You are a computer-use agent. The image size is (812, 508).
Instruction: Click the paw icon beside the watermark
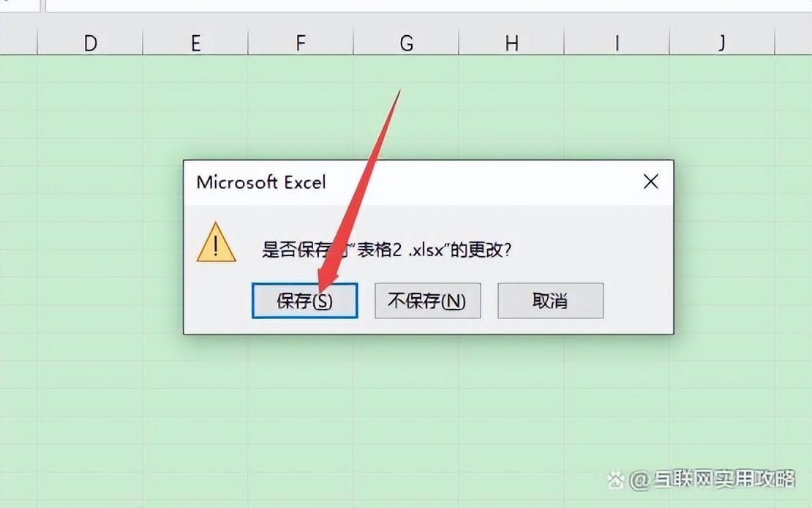(616, 480)
